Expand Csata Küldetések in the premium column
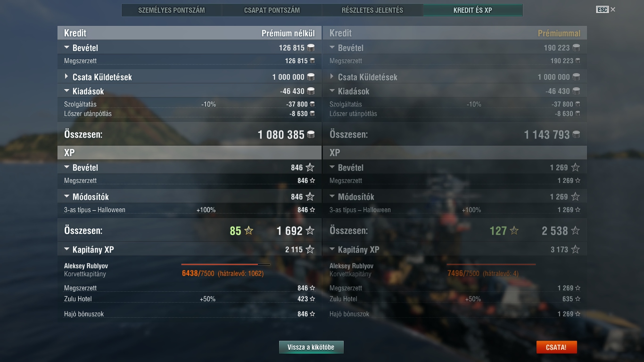Viewport: 644px width, 362px height. coord(332,77)
